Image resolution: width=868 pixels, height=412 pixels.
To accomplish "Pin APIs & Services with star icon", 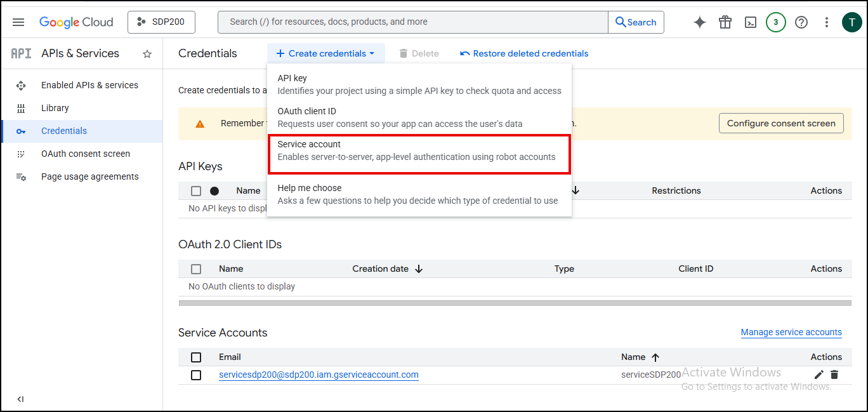I will tap(147, 54).
